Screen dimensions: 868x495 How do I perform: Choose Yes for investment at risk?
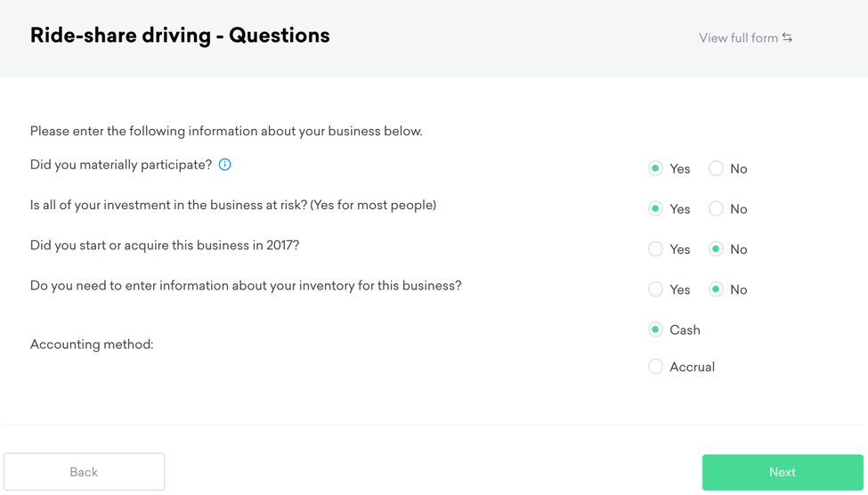tap(656, 209)
